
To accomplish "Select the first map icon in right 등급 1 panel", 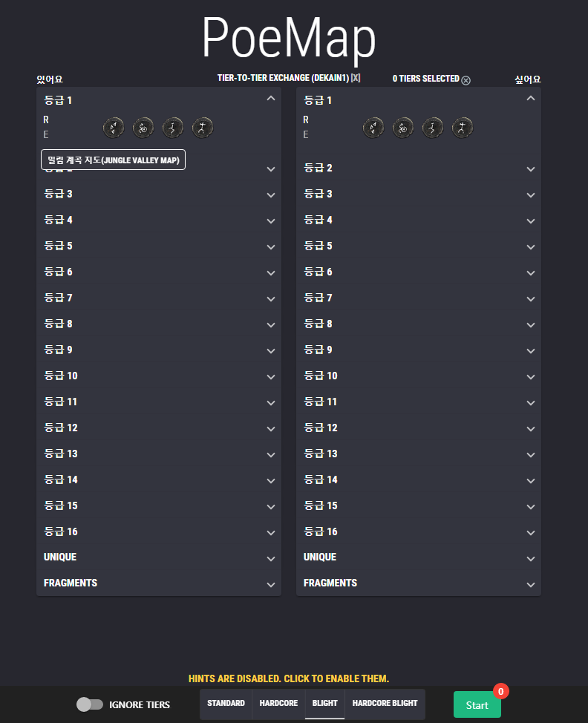I will [373, 128].
